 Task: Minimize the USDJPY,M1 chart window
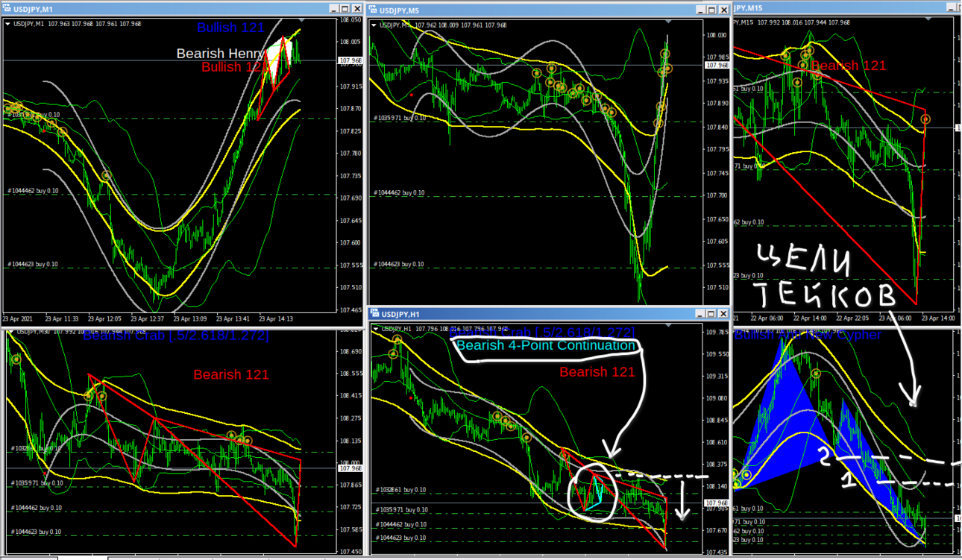tap(333, 10)
